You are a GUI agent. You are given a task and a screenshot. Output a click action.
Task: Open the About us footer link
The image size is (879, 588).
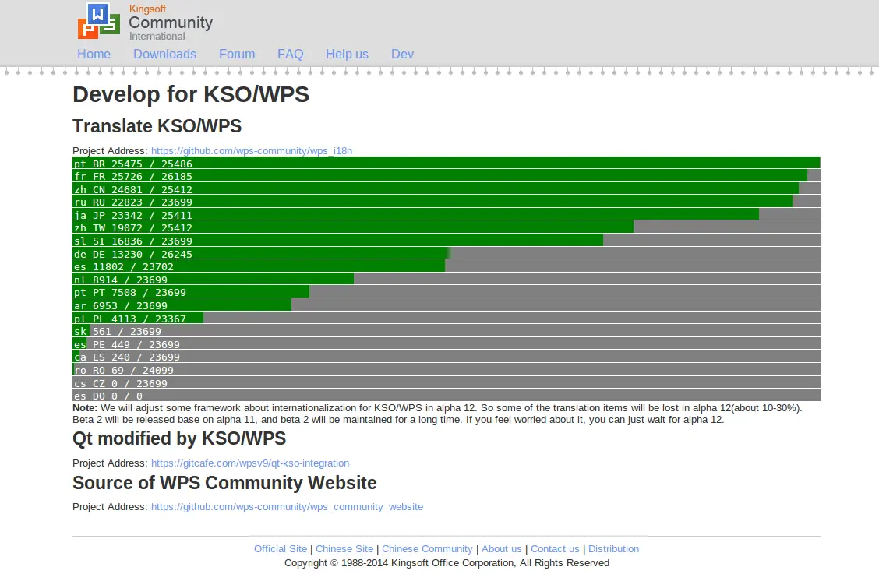point(502,549)
